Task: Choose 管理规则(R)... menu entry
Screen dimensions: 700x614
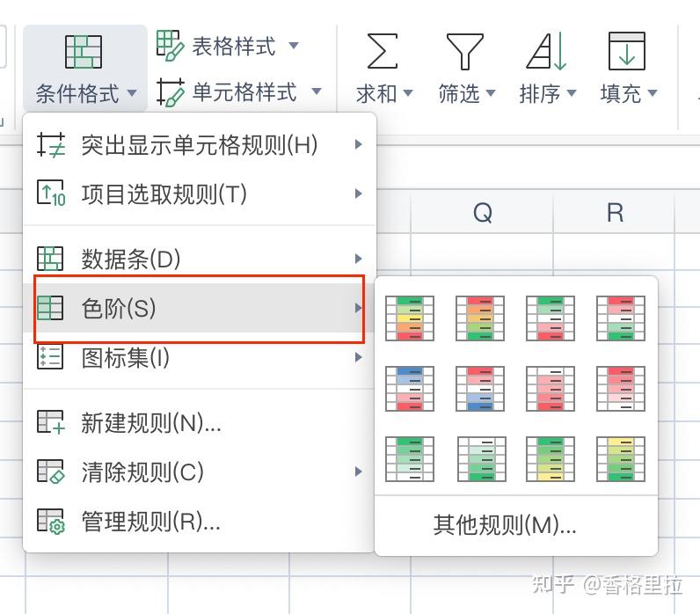Action: [200, 521]
